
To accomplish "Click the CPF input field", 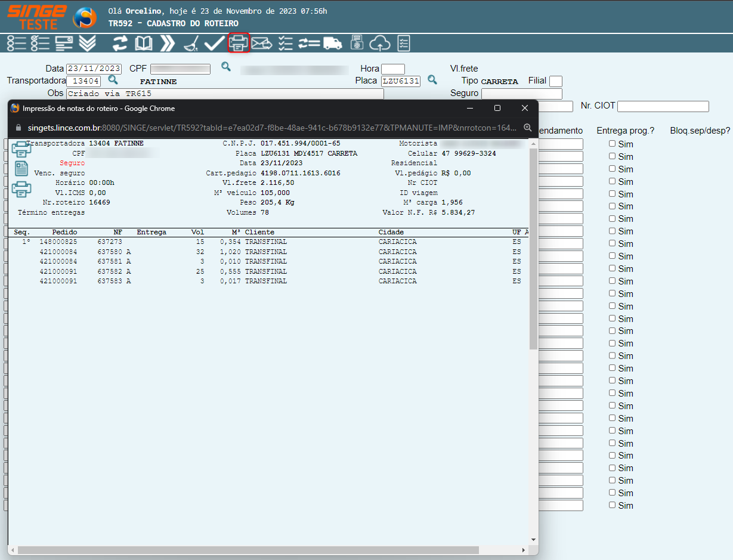I will [180, 69].
